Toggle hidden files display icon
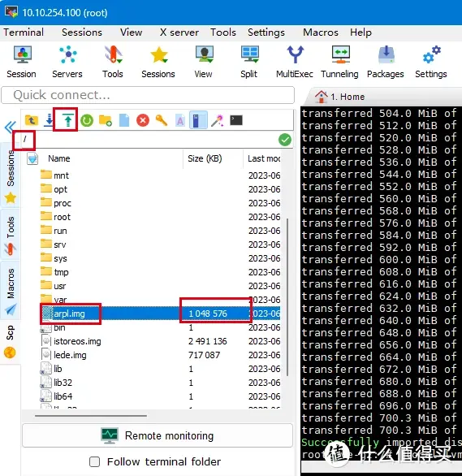The height and width of the screenshot is (476, 462). (198, 120)
